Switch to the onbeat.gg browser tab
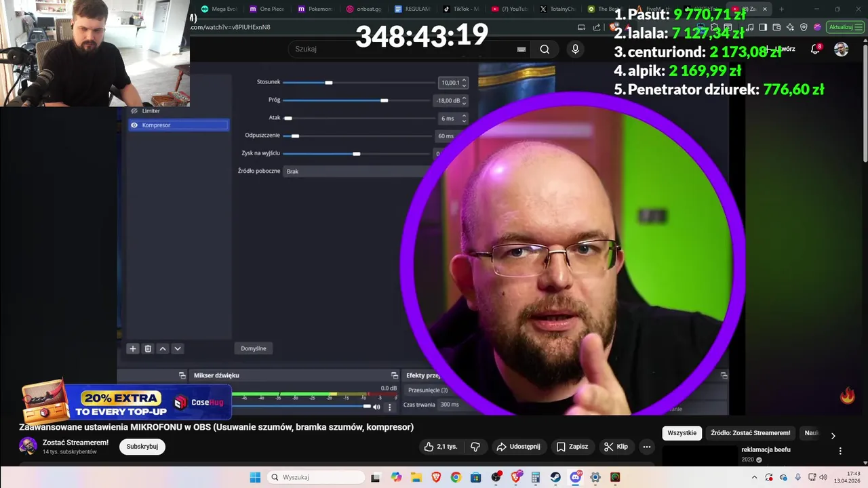Image resolution: width=868 pixels, height=488 pixels. [364, 9]
